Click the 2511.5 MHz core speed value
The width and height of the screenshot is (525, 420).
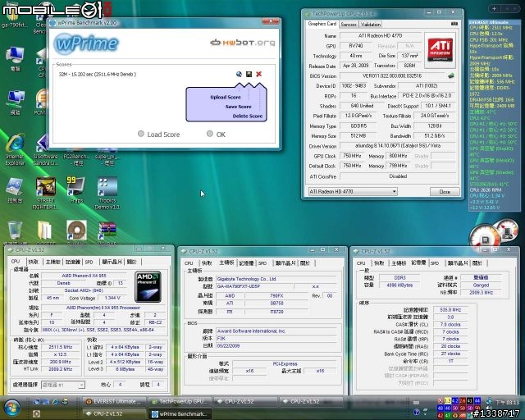coord(61,347)
